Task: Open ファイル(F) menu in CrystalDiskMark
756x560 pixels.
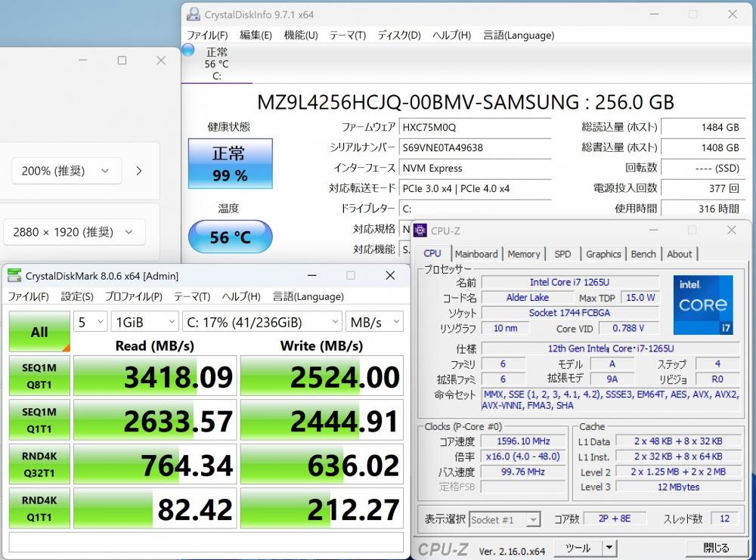Action: [29, 296]
